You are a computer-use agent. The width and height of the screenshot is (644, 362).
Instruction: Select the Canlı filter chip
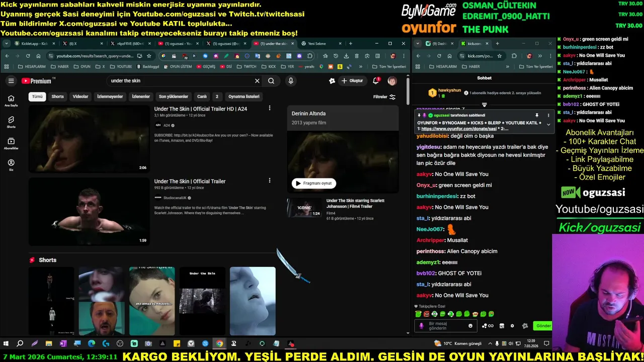(202, 97)
